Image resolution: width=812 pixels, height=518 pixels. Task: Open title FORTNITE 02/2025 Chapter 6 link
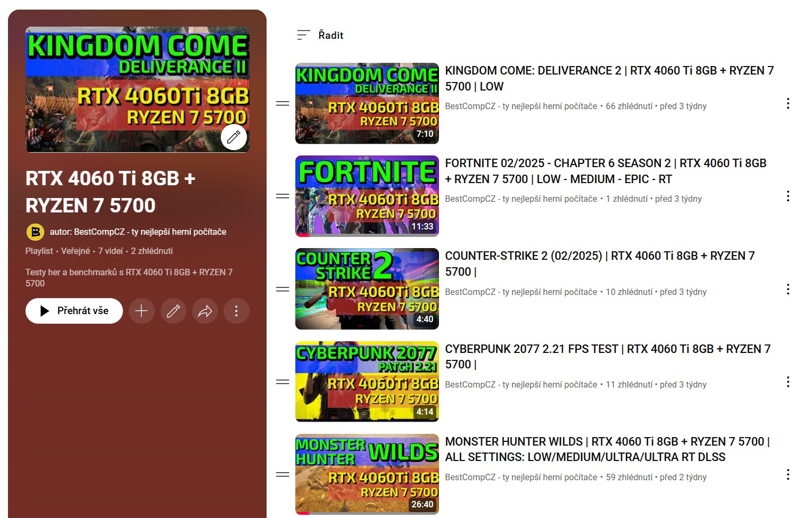pyautogui.click(x=606, y=171)
